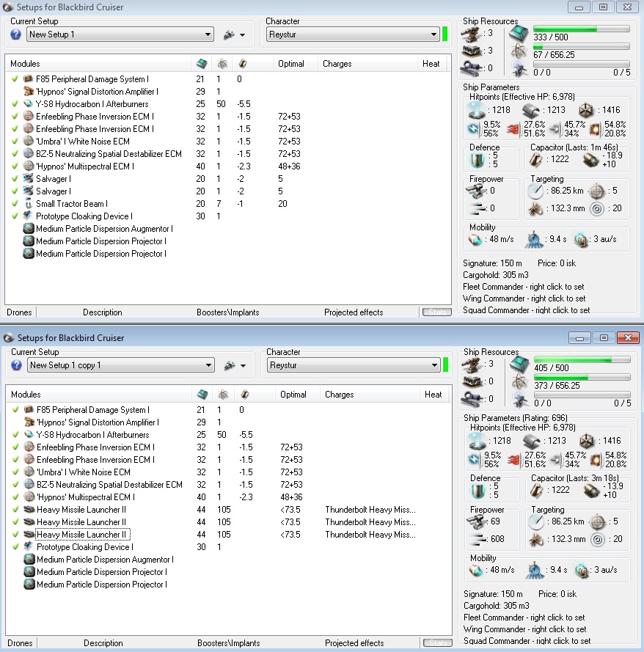Click warp speed icon in top Mobility
The height and width of the screenshot is (652, 644).
point(581,240)
